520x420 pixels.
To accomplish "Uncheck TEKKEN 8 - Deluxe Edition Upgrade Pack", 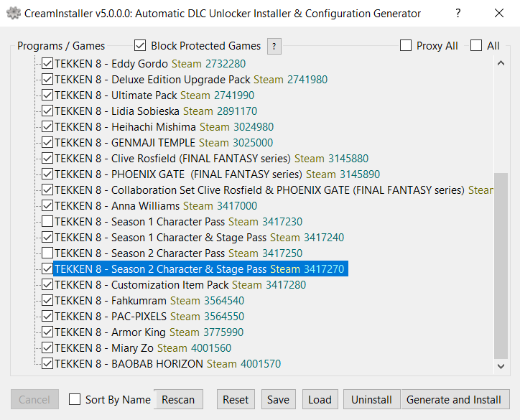I will pyautogui.click(x=47, y=80).
